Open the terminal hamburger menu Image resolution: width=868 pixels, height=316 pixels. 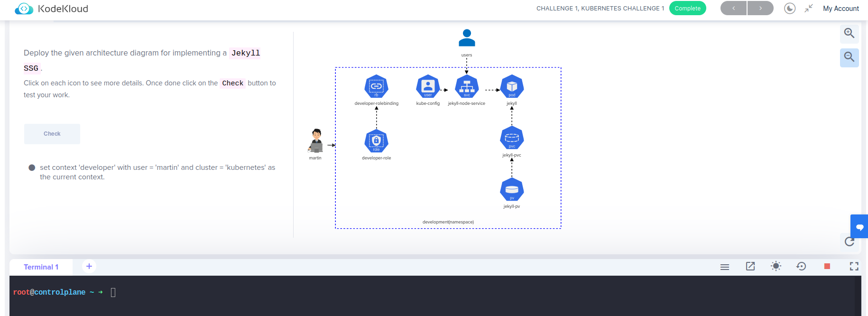725,267
